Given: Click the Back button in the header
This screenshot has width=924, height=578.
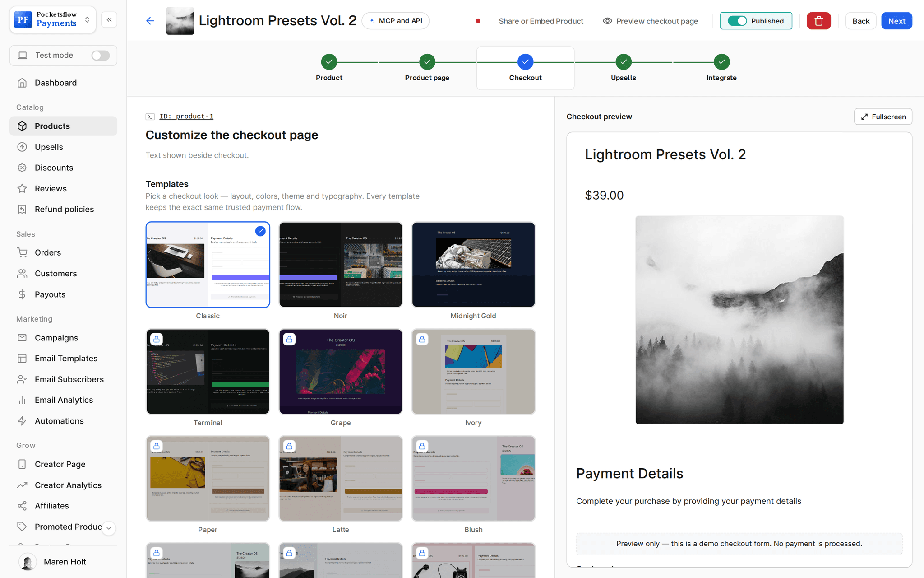Looking at the screenshot, I should [860, 21].
